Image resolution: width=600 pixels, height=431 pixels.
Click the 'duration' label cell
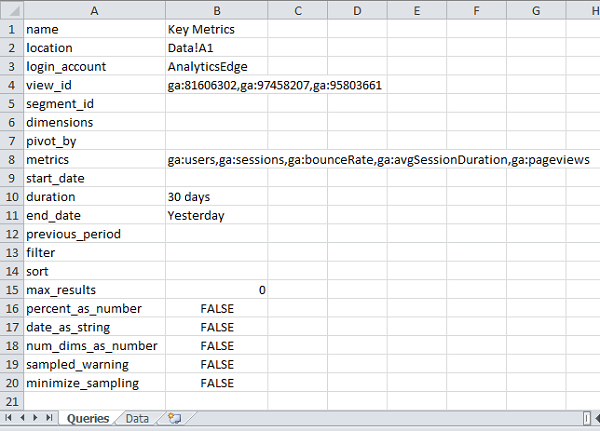(95, 197)
